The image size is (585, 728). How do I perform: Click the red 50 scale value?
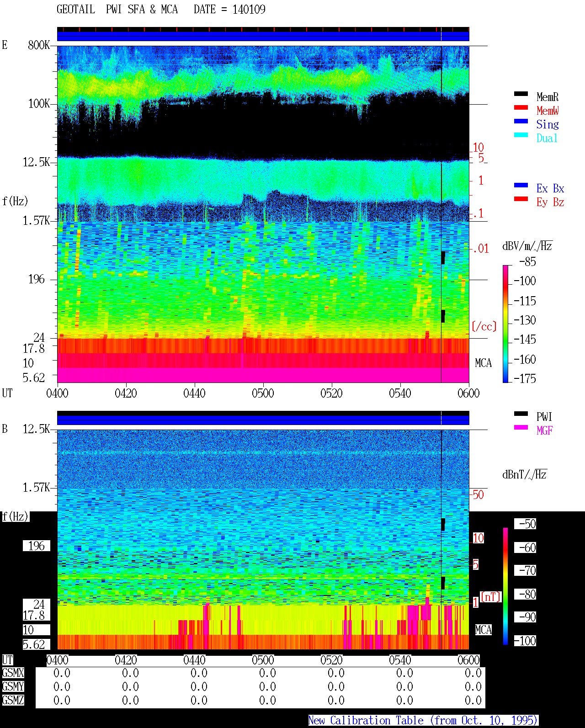(x=478, y=494)
